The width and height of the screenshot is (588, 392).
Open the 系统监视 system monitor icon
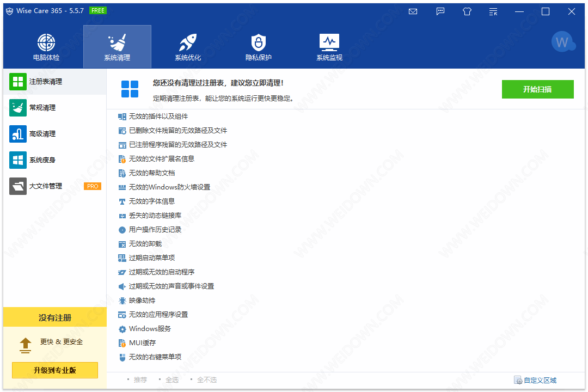pos(329,47)
